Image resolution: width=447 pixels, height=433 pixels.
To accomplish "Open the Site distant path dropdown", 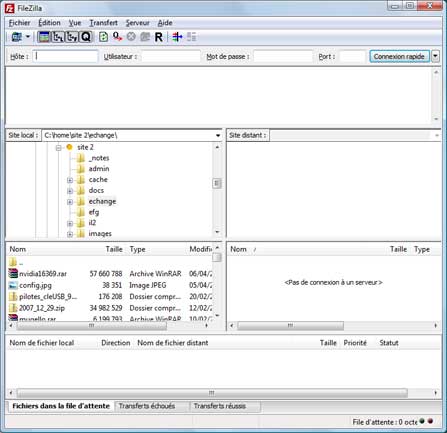I will (436, 135).
